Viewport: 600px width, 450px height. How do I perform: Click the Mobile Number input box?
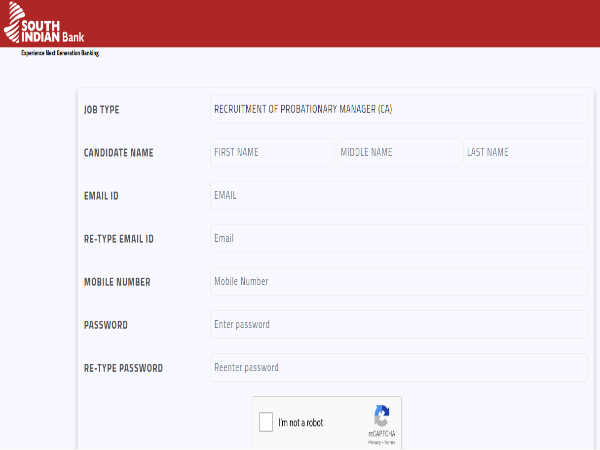399,281
